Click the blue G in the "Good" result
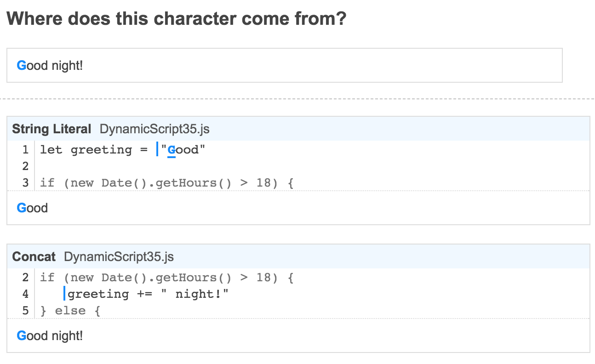Image resolution: width=595 pixels, height=364 pixels. coord(22,208)
